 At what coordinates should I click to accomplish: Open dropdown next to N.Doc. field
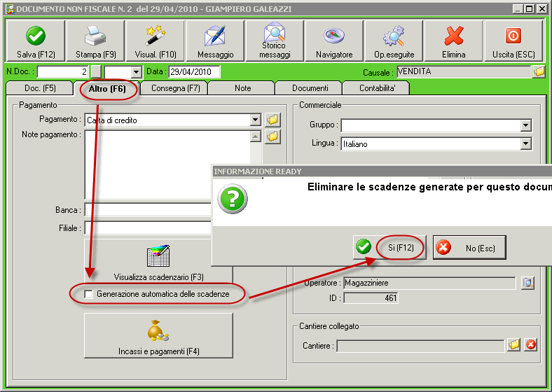(136, 72)
